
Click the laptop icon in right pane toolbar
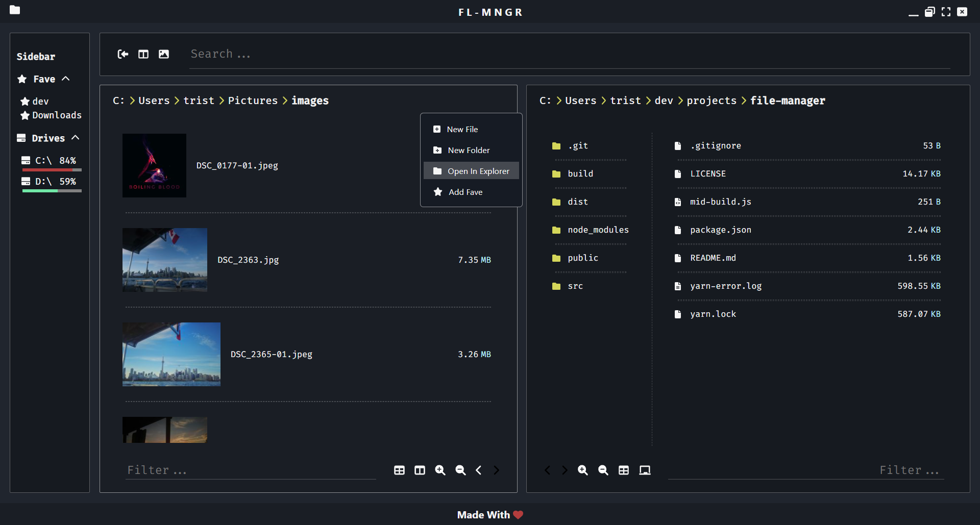[x=645, y=470]
